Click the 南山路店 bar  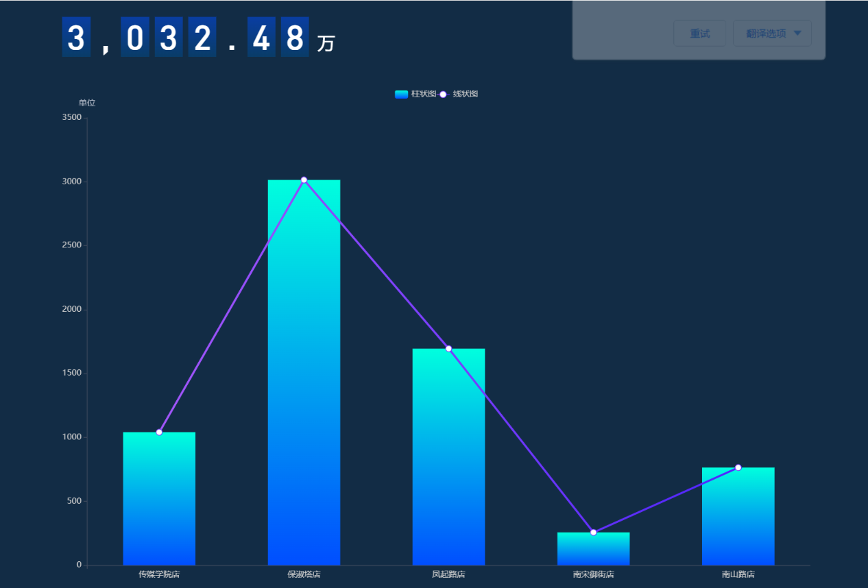point(738,517)
